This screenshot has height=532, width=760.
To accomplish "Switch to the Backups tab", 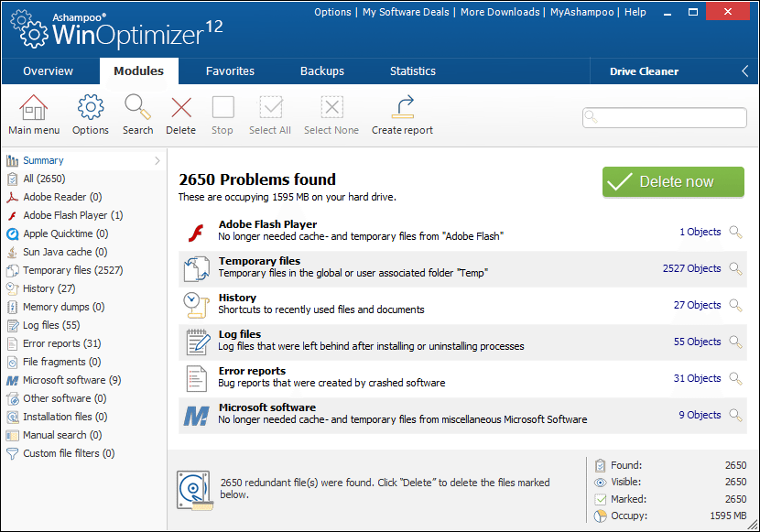I will 322,71.
